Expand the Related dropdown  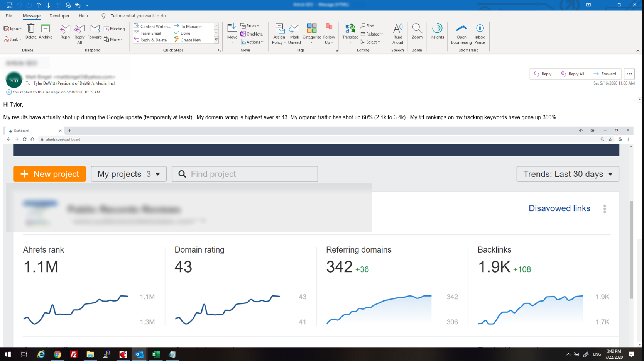[x=372, y=34]
